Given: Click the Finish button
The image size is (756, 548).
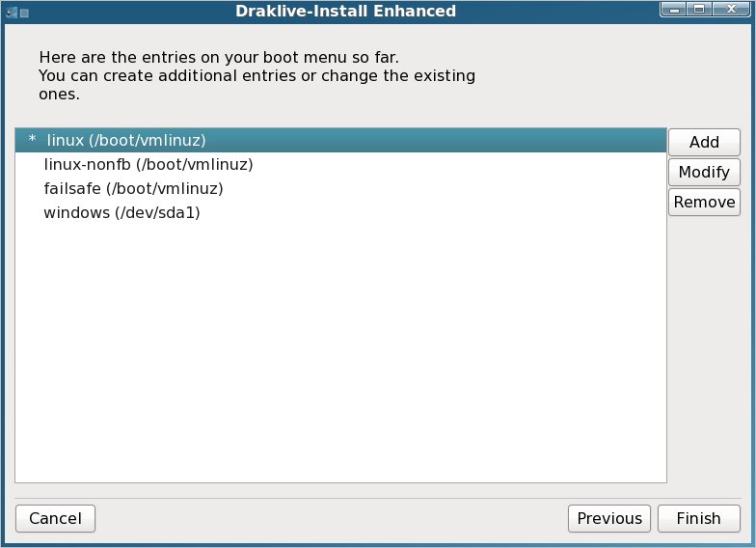Looking at the screenshot, I should pos(698,518).
